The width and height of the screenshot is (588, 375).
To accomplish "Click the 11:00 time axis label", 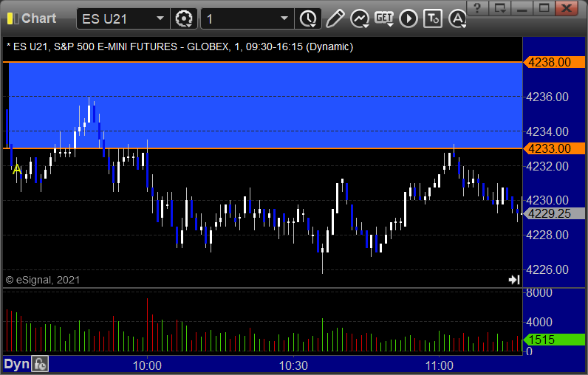I will [x=439, y=365].
